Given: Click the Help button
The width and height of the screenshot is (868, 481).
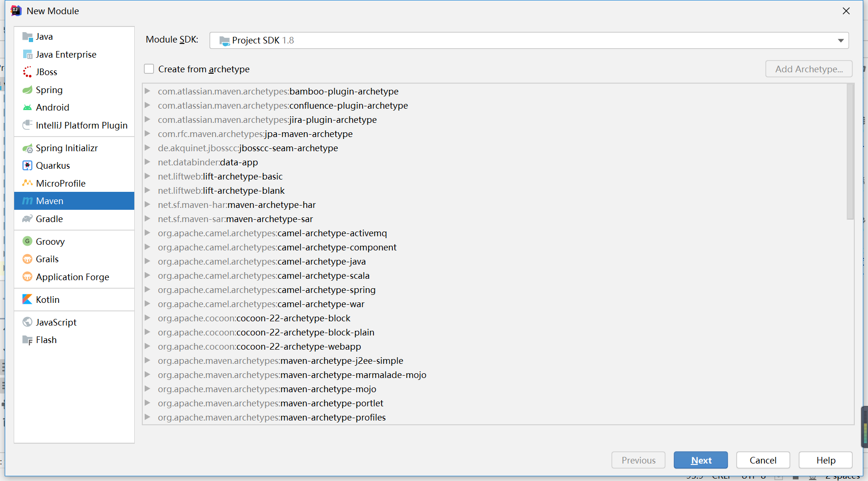Looking at the screenshot, I should 825,460.
